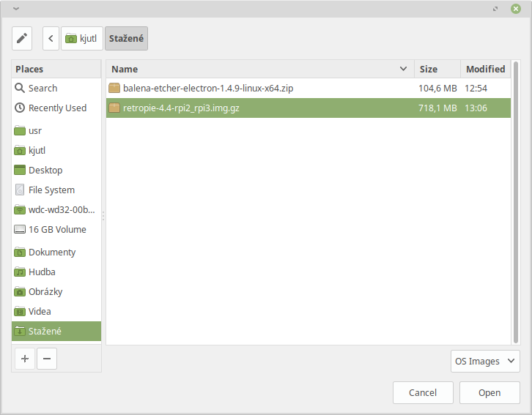Click the Dokumenty folder icon
Image resolution: width=532 pixels, height=415 pixels.
pos(20,253)
